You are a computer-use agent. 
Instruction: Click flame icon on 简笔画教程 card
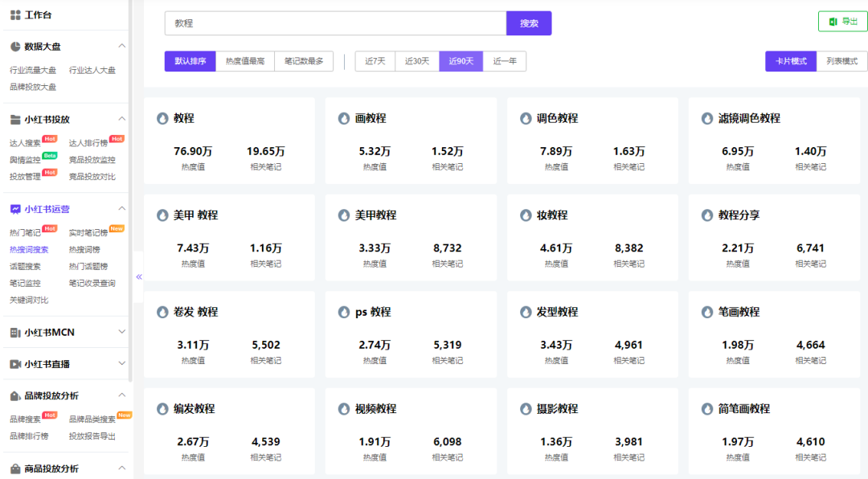click(x=707, y=409)
